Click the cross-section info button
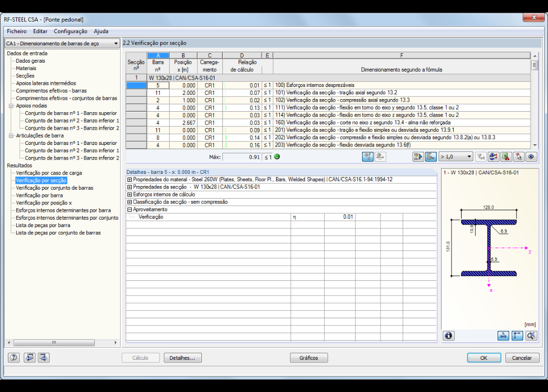548x392 pixels. pos(449,336)
